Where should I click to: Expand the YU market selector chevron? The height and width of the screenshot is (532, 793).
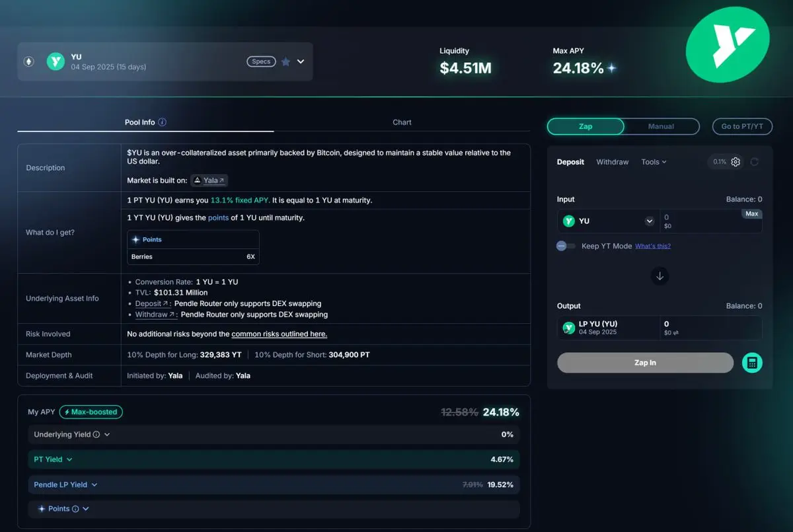click(301, 61)
